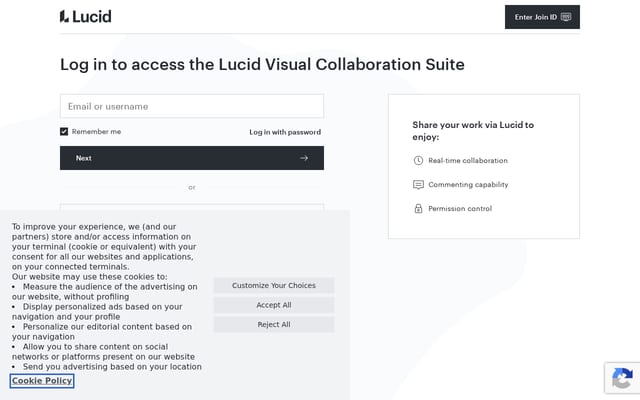This screenshot has width=640, height=400.
Task: Uncheck the Remember me checkbox
Action: (x=64, y=131)
